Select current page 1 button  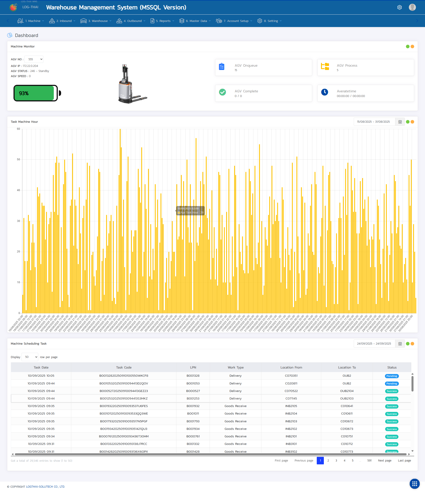[320, 461]
